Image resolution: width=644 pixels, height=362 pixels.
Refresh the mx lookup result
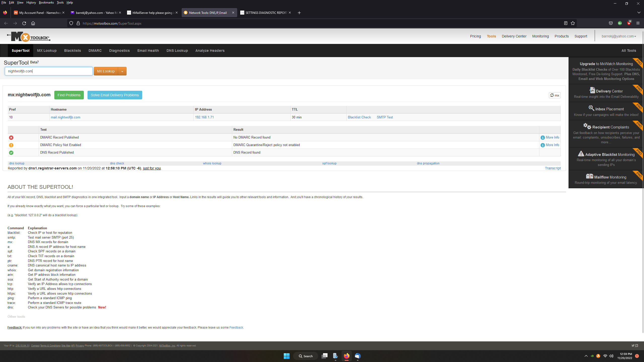(555, 95)
